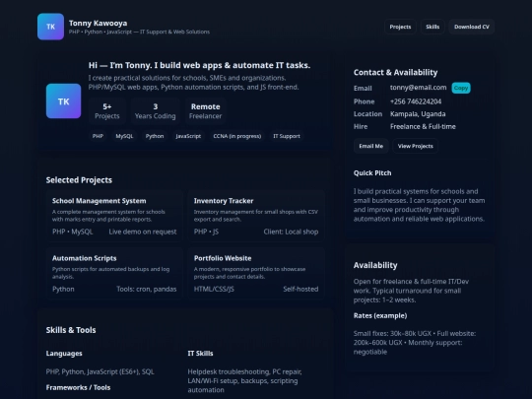Click the hero headline Hi — I'm Tonny
Image resolution: width=532 pixels, height=399 pixels.
pos(199,65)
